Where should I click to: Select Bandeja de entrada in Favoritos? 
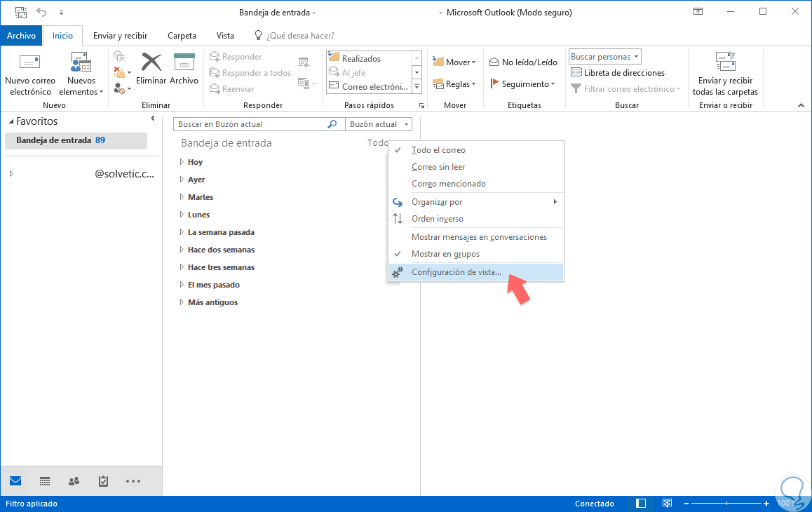tap(76, 140)
